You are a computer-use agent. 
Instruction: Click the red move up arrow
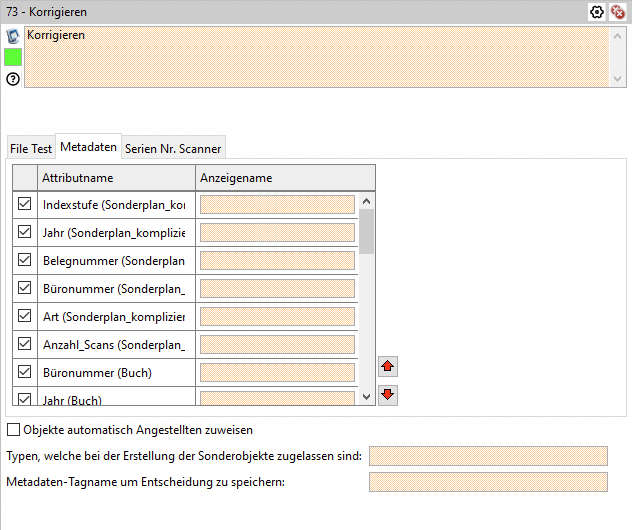click(388, 367)
